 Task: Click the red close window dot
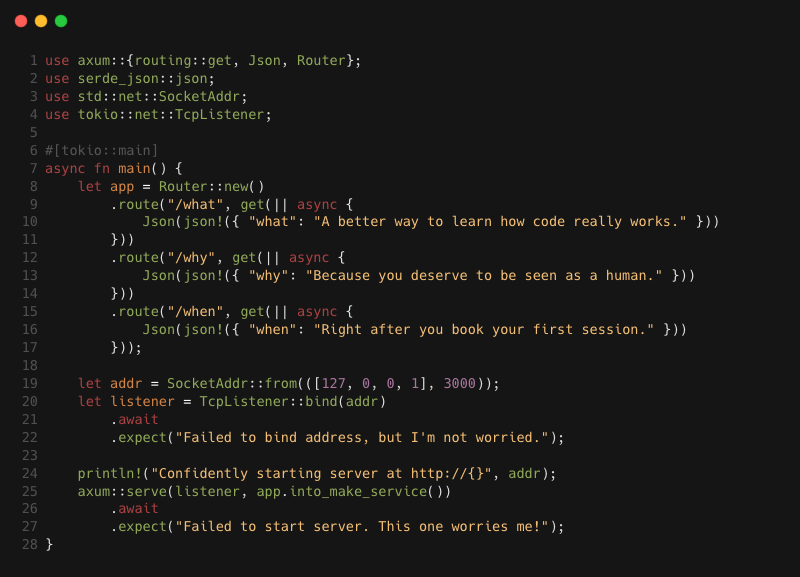coord(21,21)
